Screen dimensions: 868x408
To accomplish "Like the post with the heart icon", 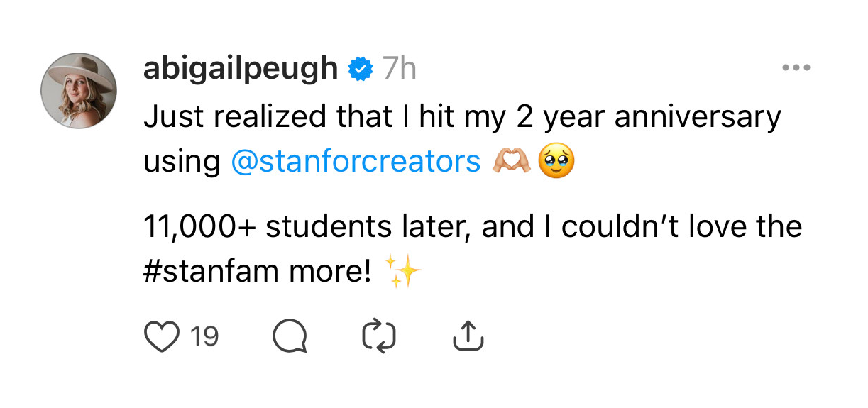I will 161,336.
